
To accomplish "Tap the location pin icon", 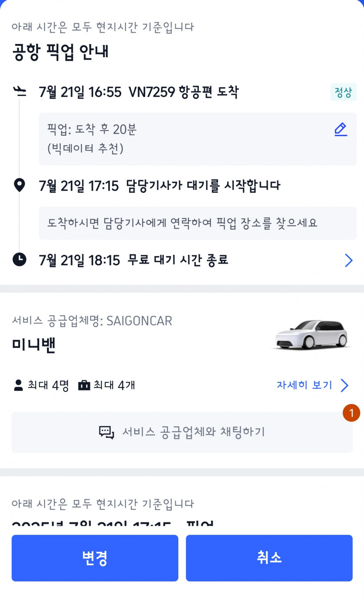I will [19, 185].
